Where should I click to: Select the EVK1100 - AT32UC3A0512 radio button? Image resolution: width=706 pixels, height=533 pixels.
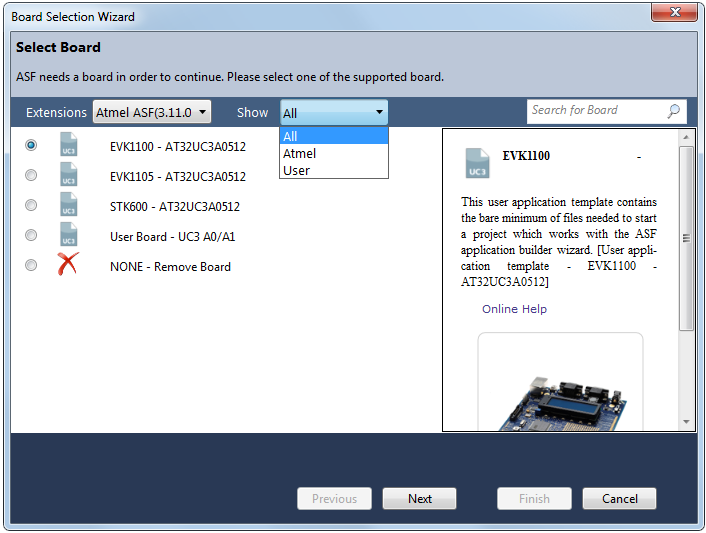(31, 145)
